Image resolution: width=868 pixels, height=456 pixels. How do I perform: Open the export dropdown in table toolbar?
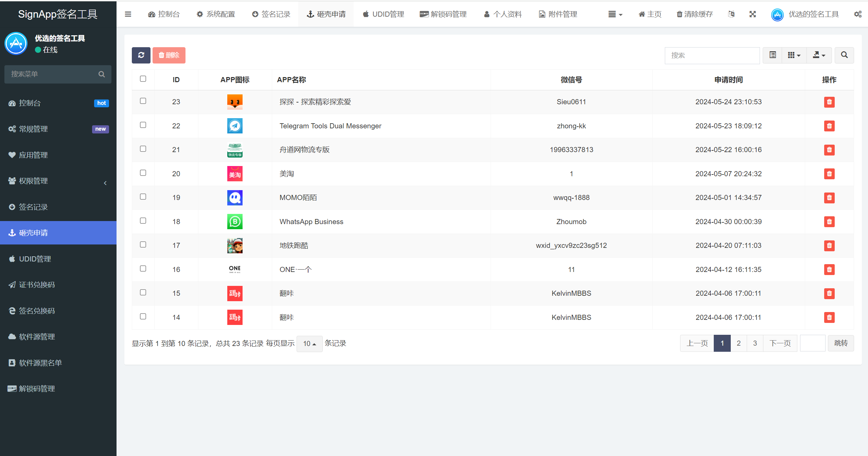click(x=819, y=55)
